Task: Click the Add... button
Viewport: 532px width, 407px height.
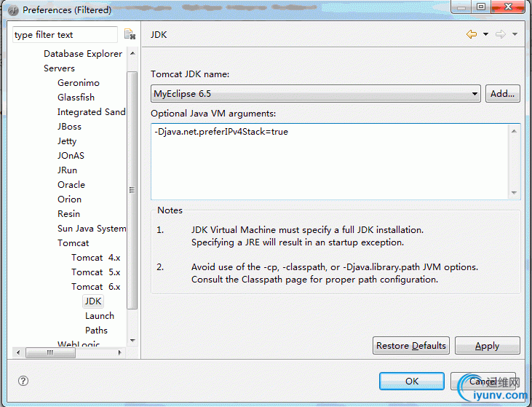Action: pos(502,94)
